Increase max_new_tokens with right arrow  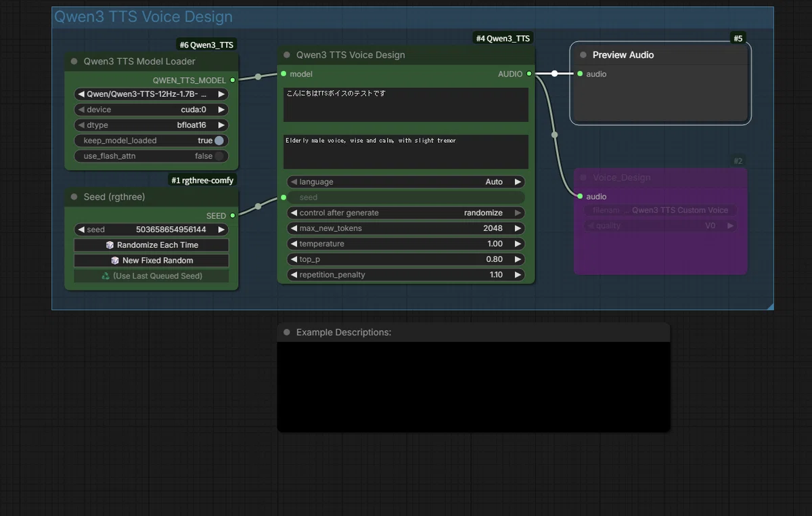[x=518, y=228]
